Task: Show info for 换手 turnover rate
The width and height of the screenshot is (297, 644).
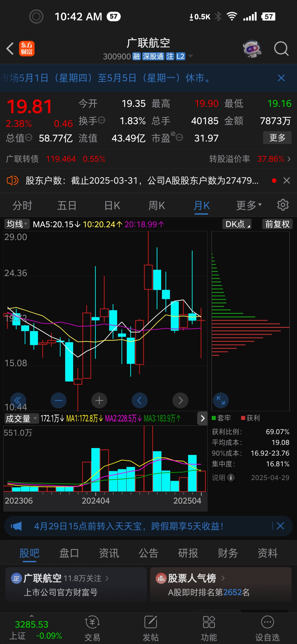Action: pos(101,120)
